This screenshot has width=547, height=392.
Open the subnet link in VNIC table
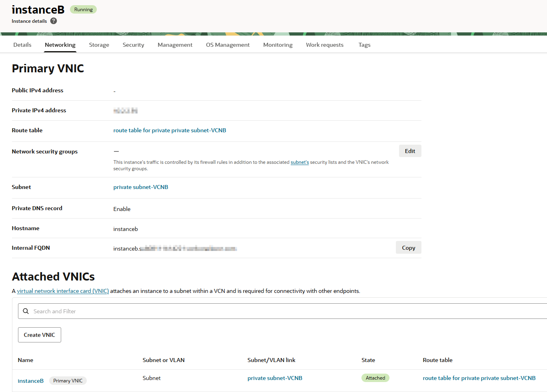coord(275,378)
